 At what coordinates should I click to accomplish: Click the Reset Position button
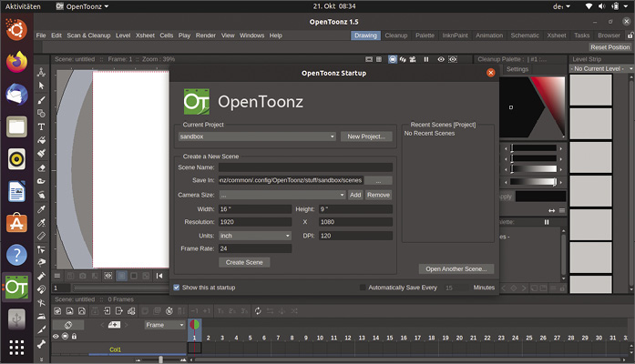click(609, 47)
